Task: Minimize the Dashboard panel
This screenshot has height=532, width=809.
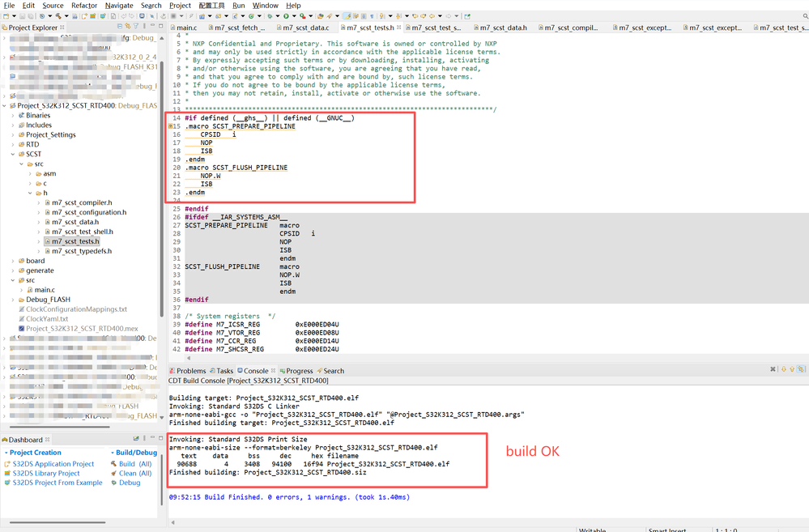Action: tap(152, 438)
